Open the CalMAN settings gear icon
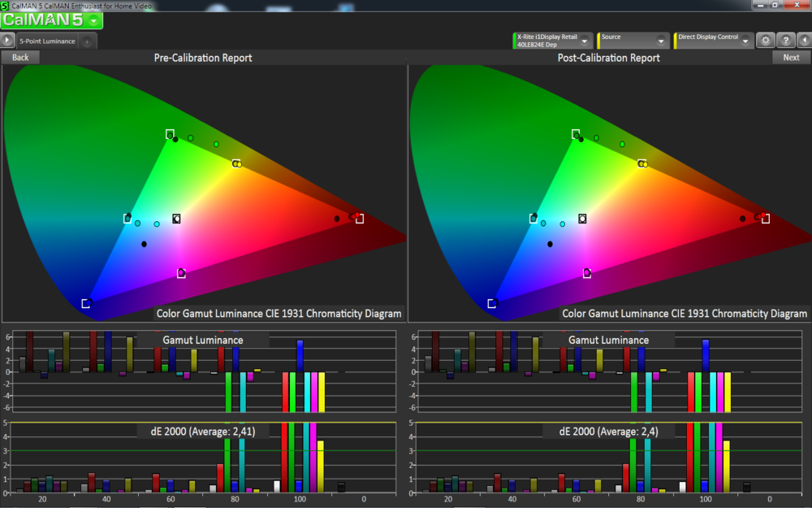 [764, 39]
